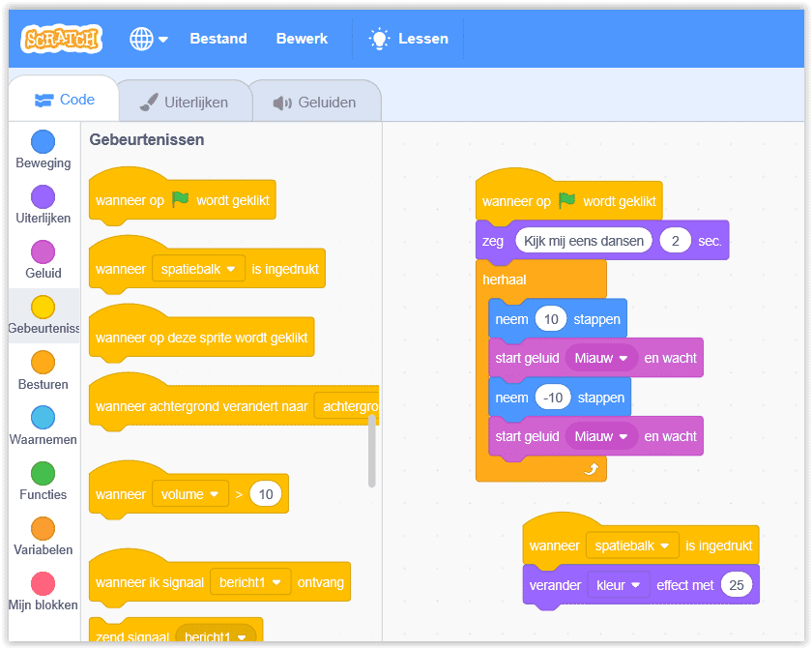Select the red Mijn blokken category circle
Viewport: 812px width, 649px height.
[43, 583]
